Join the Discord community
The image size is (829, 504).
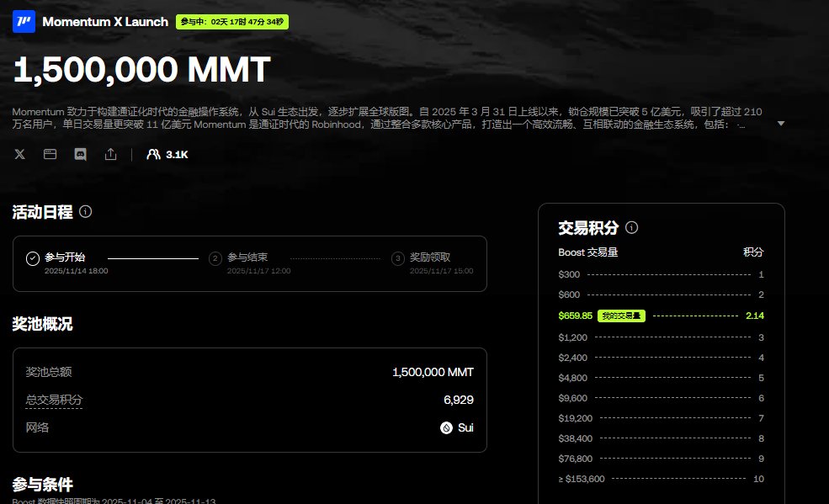coord(80,154)
